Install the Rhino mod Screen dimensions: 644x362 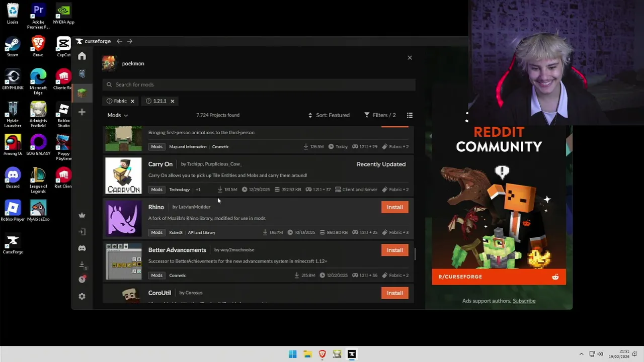point(395,207)
